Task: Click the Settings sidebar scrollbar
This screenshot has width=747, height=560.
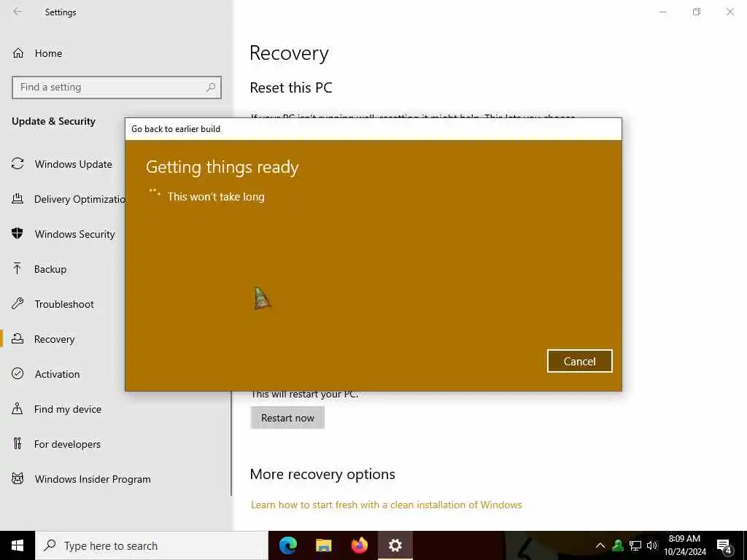Action: pyautogui.click(x=231, y=443)
